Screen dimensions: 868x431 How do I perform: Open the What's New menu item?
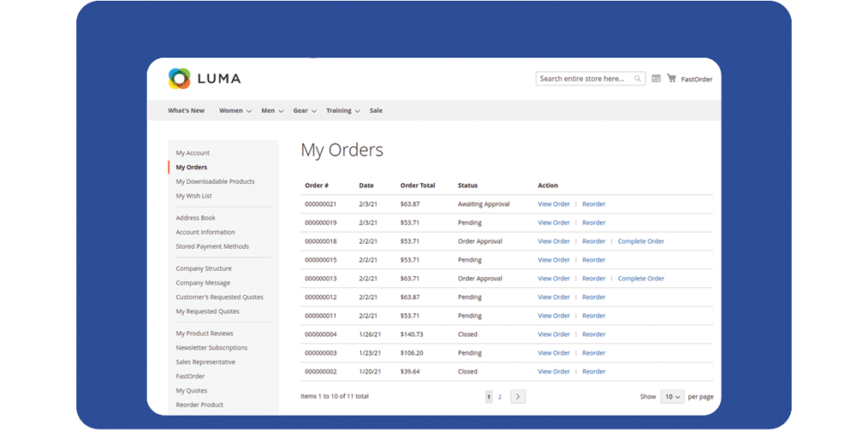tap(186, 111)
